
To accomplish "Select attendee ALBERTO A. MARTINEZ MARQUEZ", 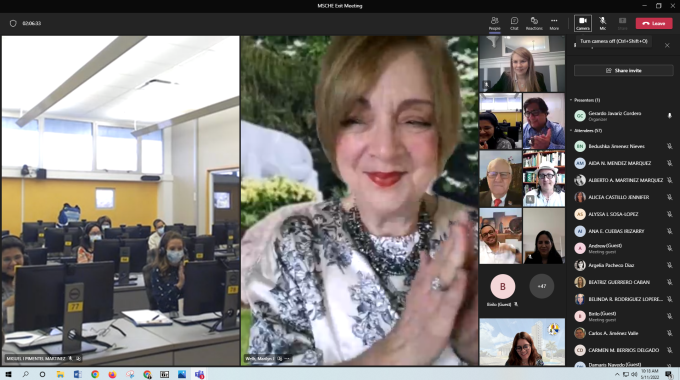I will click(623, 180).
